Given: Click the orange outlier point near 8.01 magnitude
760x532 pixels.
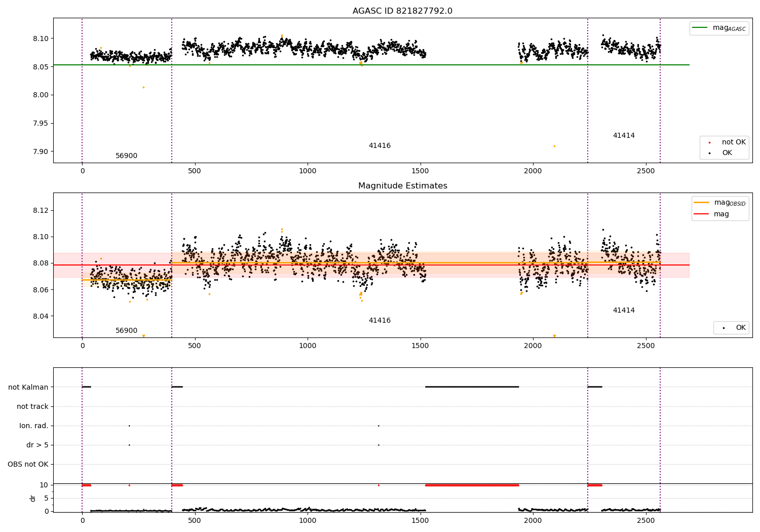Looking at the screenshot, I should [143, 87].
